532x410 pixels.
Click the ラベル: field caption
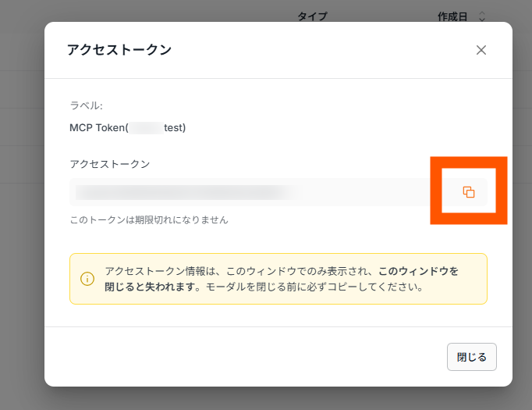pos(86,105)
